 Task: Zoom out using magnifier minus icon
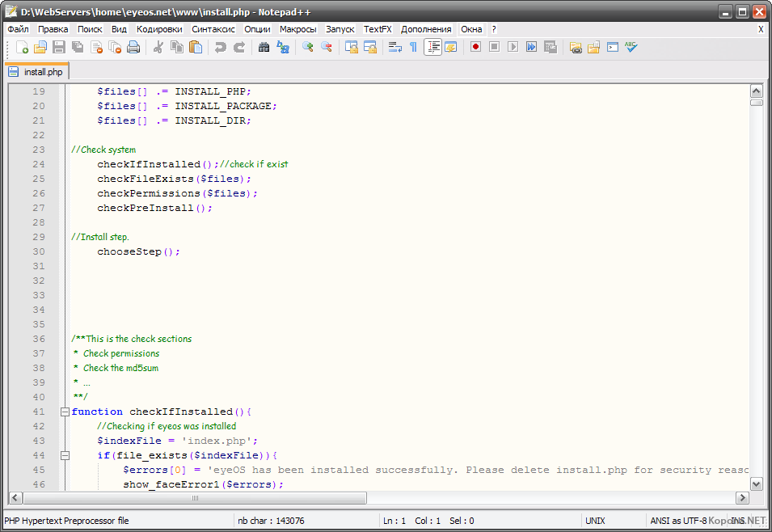pos(327,47)
